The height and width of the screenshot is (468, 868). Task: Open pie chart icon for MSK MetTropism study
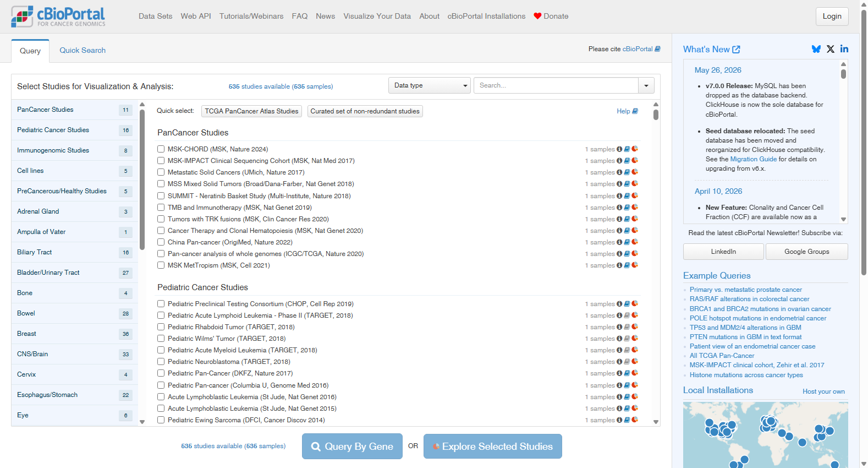coord(635,265)
